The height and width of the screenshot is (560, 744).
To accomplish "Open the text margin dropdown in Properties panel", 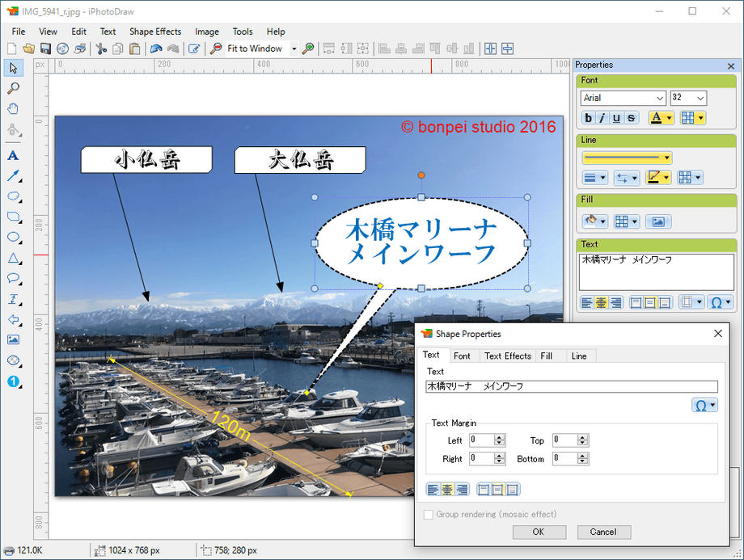I will 691,302.
